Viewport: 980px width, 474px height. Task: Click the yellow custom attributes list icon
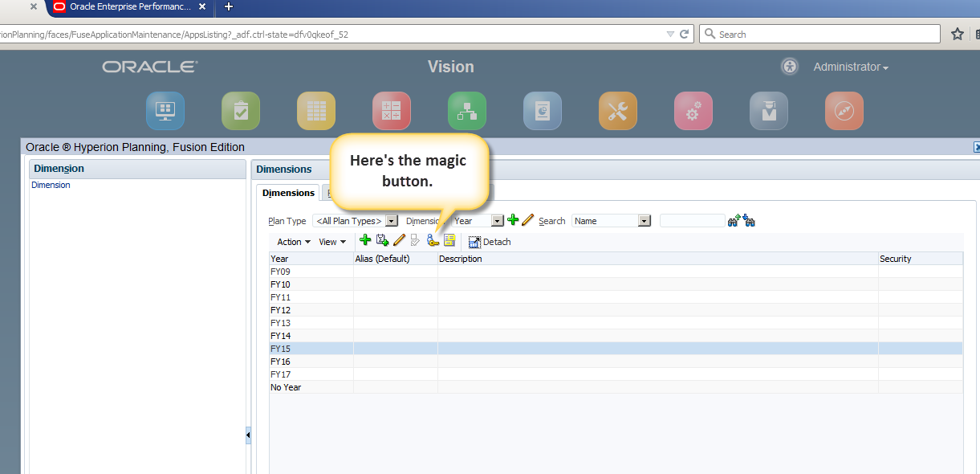pyautogui.click(x=449, y=240)
